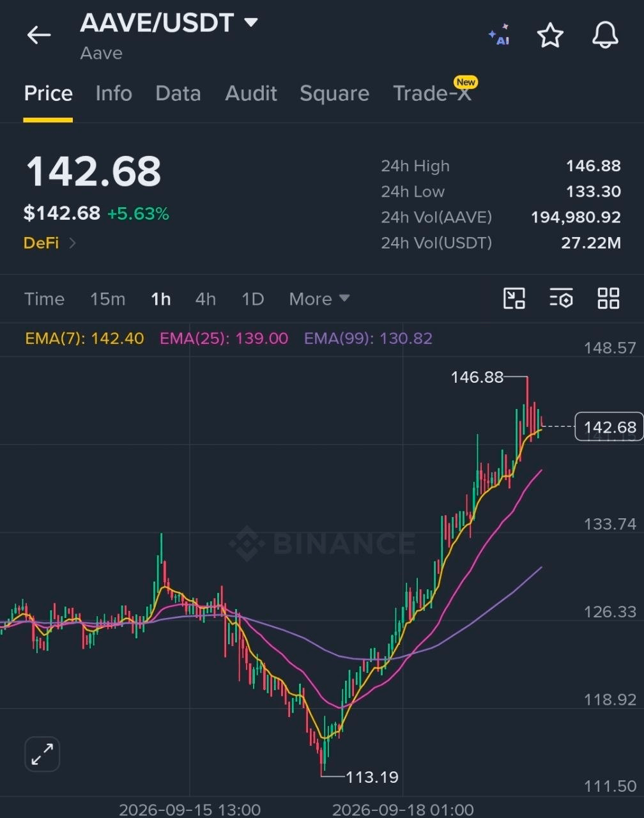Click the EMA(99): 130.82 indicator label
This screenshot has width=644, height=818.
pos(368,338)
